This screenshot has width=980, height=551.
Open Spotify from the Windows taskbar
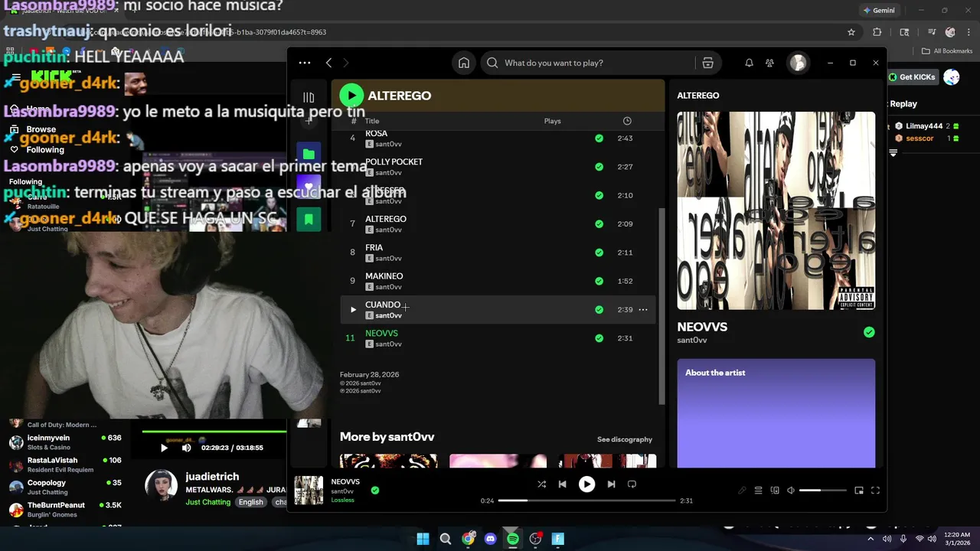tap(513, 539)
